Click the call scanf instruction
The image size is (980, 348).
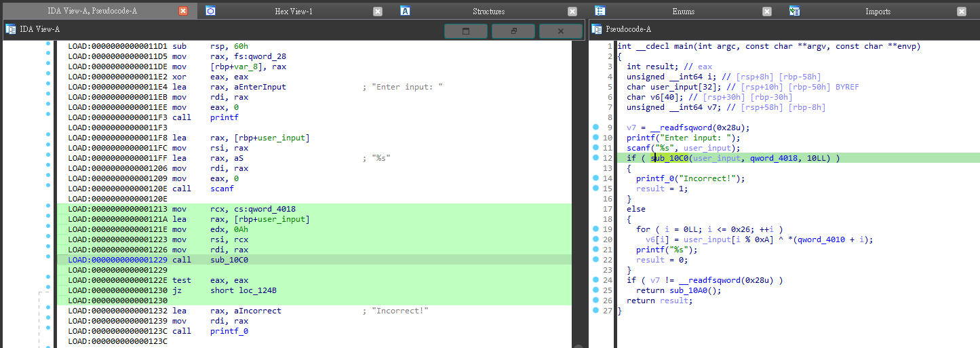point(203,189)
